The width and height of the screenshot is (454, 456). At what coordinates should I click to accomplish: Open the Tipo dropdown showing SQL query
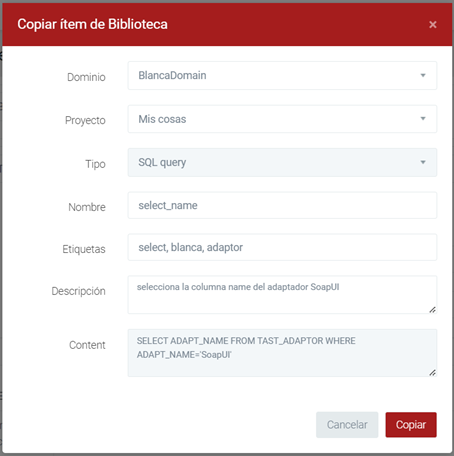click(x=282, y=162)
